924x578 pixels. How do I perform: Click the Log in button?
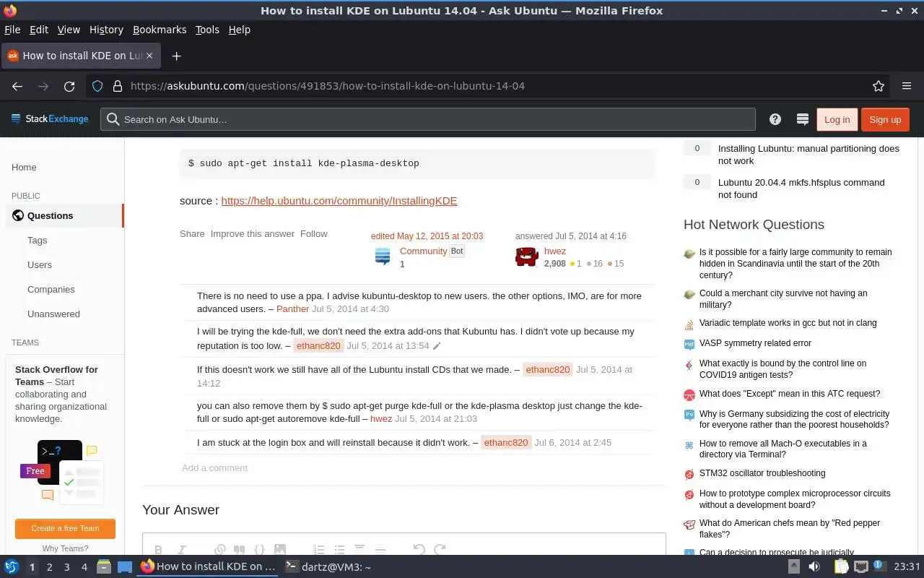(837, 119)
